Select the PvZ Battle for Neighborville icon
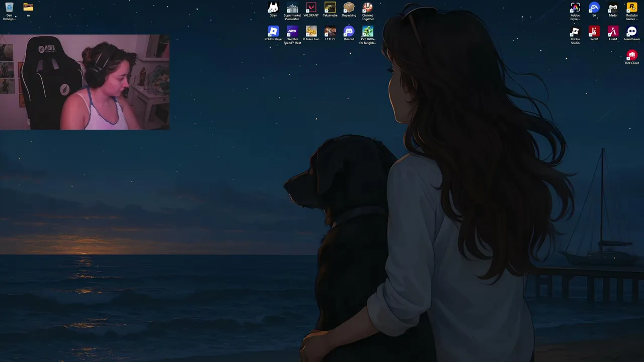Image resolution: width=644 pixels, height=362 pixels. point(368,35)
